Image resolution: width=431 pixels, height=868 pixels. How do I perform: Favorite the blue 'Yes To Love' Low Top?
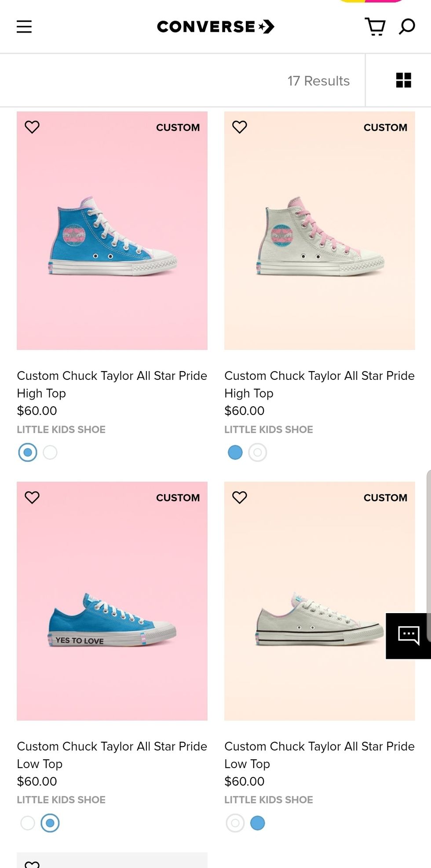(x=32, y=497)
